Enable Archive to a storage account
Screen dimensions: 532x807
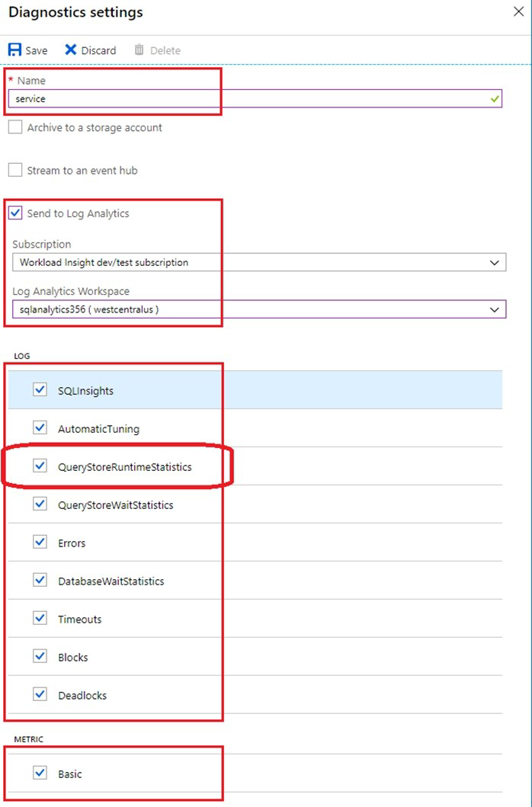pyautogui.click(x=15, y=128)
